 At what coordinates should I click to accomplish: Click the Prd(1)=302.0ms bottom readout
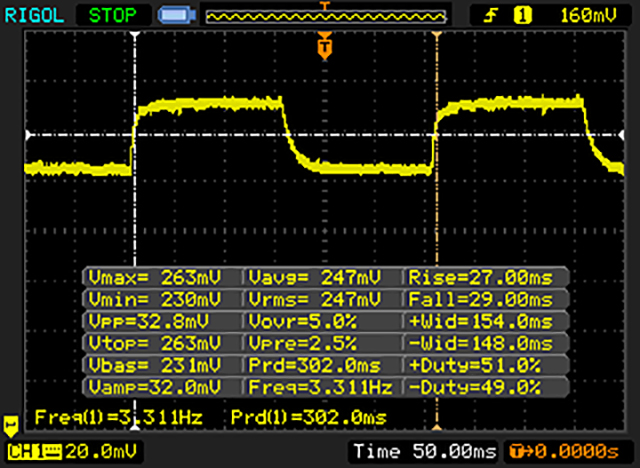click(309, 417)
